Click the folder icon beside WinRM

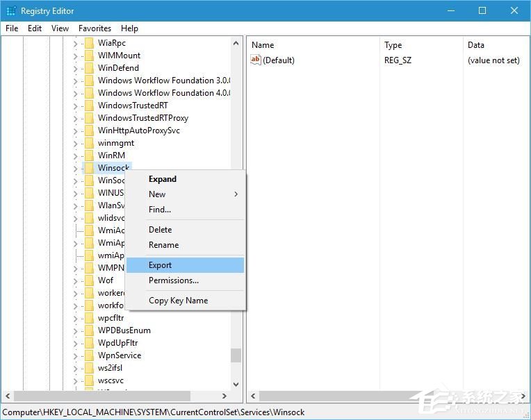(x=88, y=156)
